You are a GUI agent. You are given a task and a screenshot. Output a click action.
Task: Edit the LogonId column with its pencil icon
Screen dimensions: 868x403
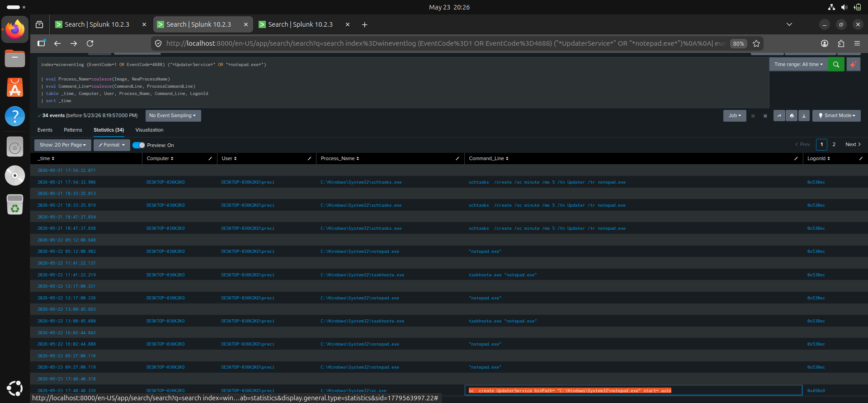coord(861,159)
